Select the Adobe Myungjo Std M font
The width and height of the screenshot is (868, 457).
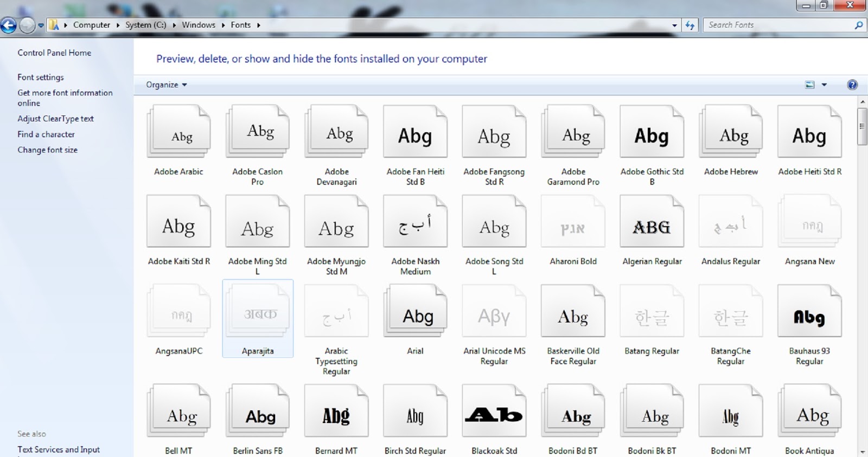tap(336, 222)
